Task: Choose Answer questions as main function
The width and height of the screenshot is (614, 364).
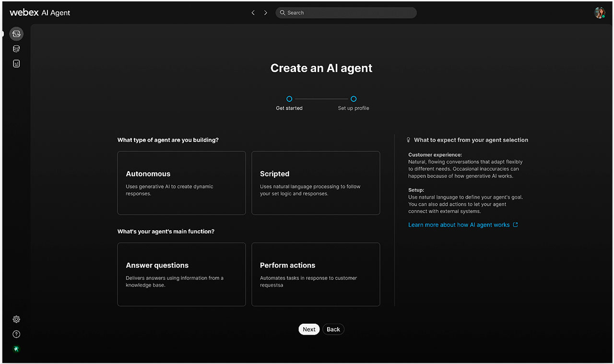Action: (x=181, y=274)
